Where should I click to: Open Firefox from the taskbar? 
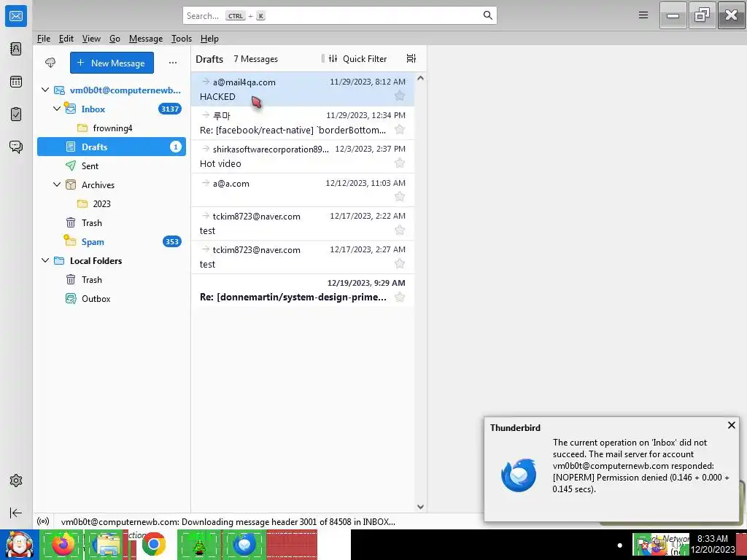coord(63,544)
